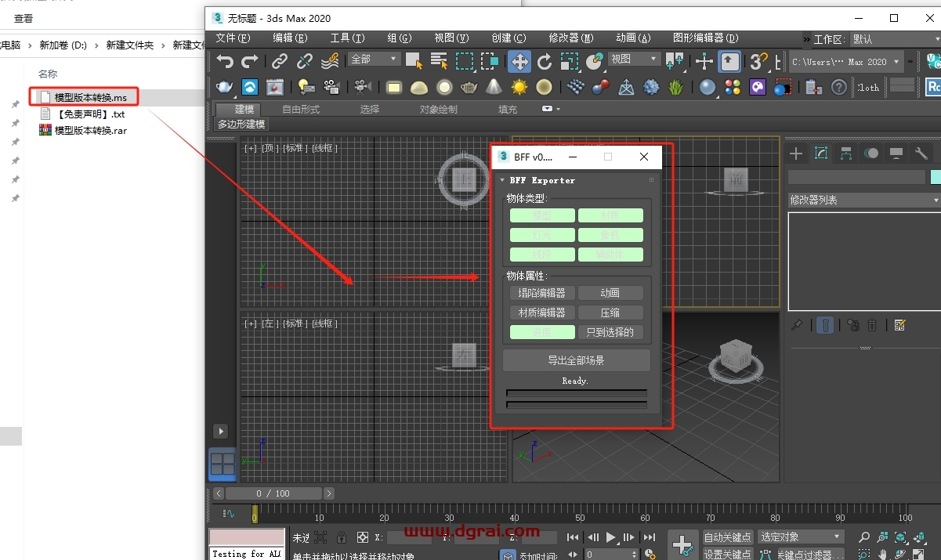The image size is (941, 560).
Task: Click the Pin Stack pushpin icon
Action: click(797, 325)
